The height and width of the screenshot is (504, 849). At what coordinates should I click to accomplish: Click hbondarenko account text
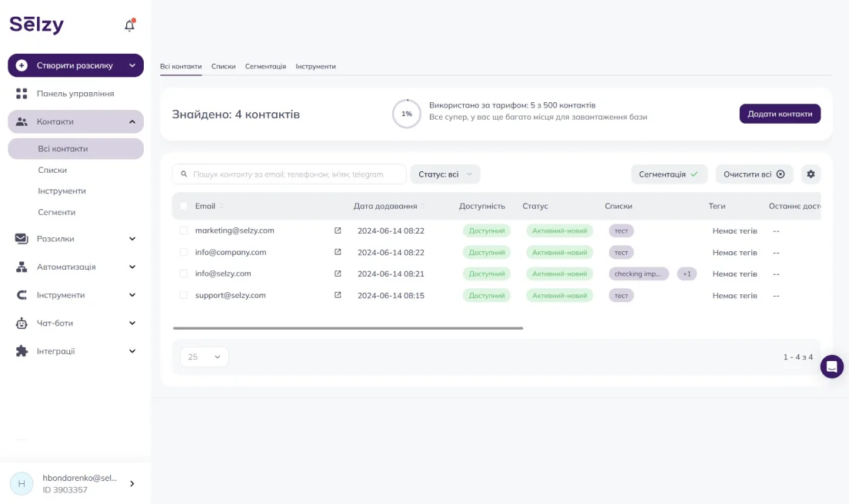tap(80, 478)
